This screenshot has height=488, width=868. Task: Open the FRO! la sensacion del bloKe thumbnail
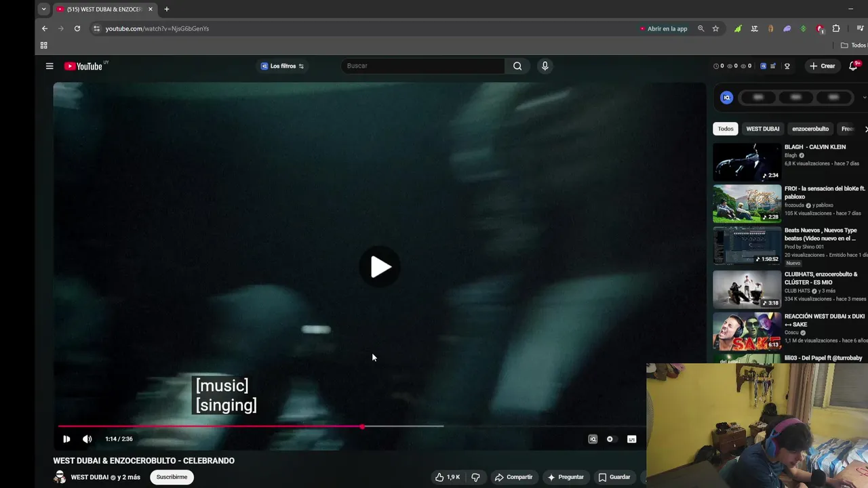click(747, 203)
